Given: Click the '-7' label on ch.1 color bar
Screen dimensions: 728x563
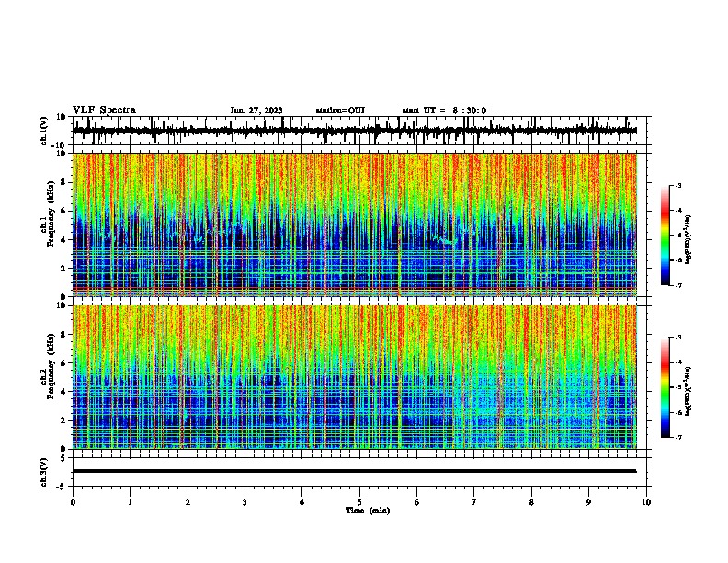Looking at the screenshot, I should point(677,285).
